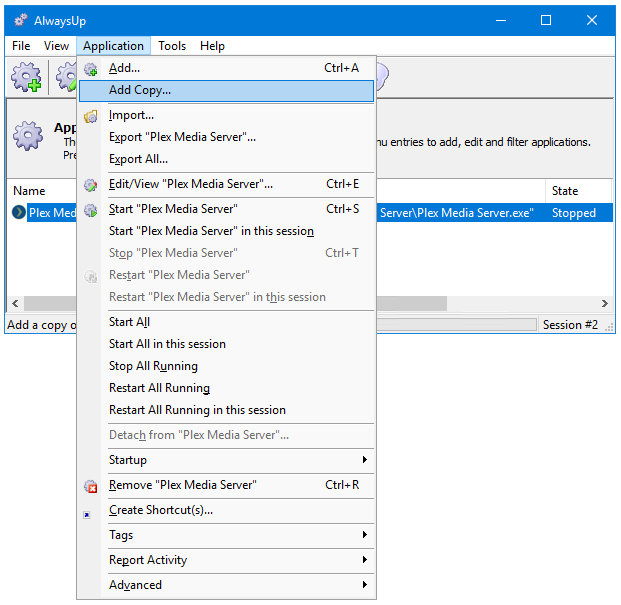Click Session #2 in the status bar
The image size is (621, 605).
(x=570, y=325)
